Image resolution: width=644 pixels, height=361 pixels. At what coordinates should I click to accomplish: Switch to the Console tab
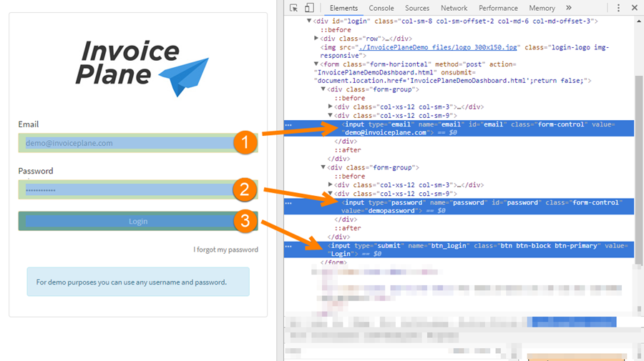coord(381,8)
